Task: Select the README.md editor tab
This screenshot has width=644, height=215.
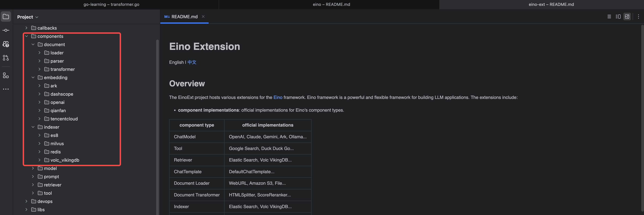Action: pos(184,17)
